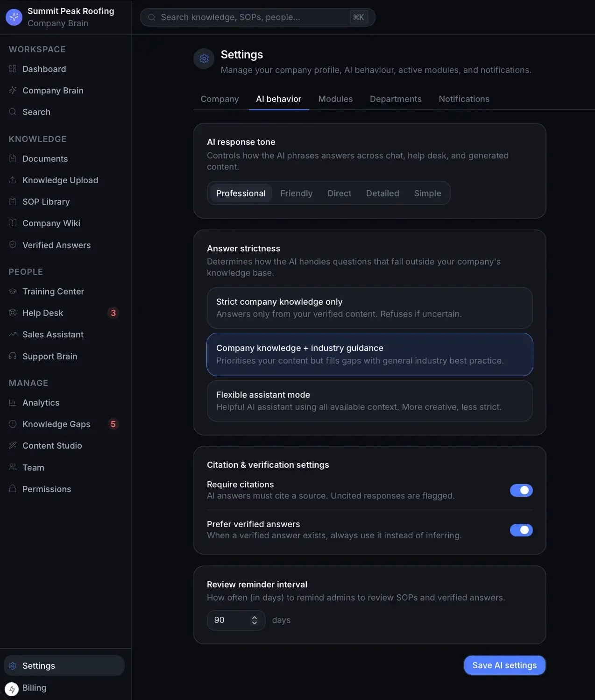Go to Analytics in the sidebar
The image size is (595, 700).
coord(64,403)
